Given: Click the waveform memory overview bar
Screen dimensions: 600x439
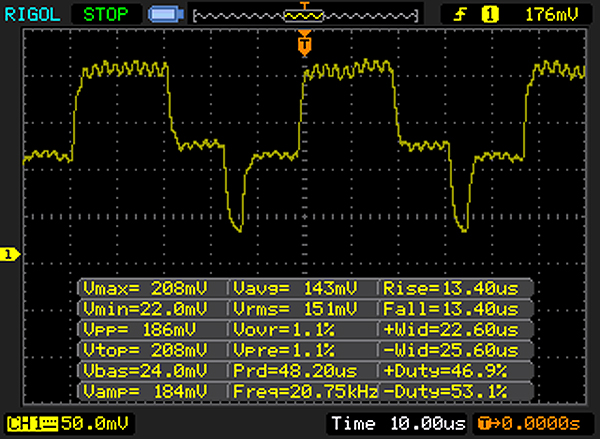Looking at the screenshot, I should 305,16.
